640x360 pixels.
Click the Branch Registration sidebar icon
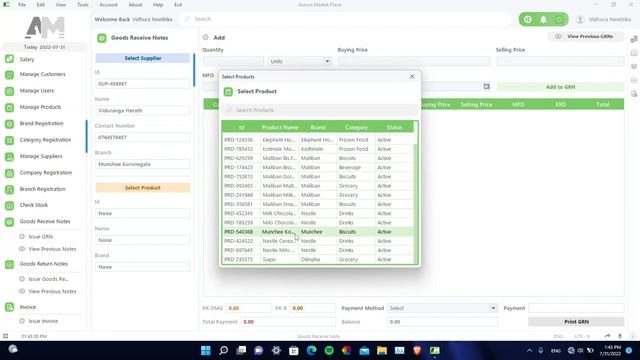click(x=9, y=189)
